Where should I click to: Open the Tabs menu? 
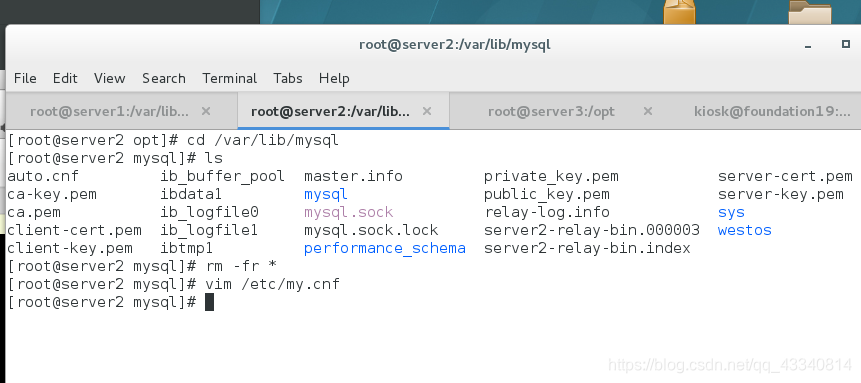(x=288, y=79)
